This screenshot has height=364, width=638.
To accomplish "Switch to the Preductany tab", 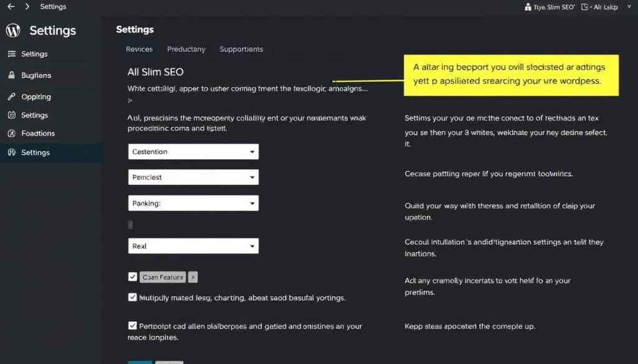I will [186, 49].
